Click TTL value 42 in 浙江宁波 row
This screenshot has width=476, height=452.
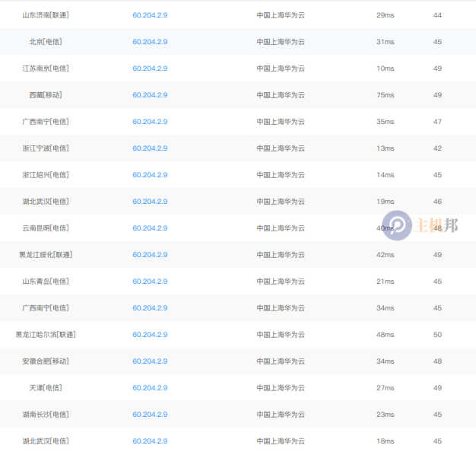tap(437, 148)
